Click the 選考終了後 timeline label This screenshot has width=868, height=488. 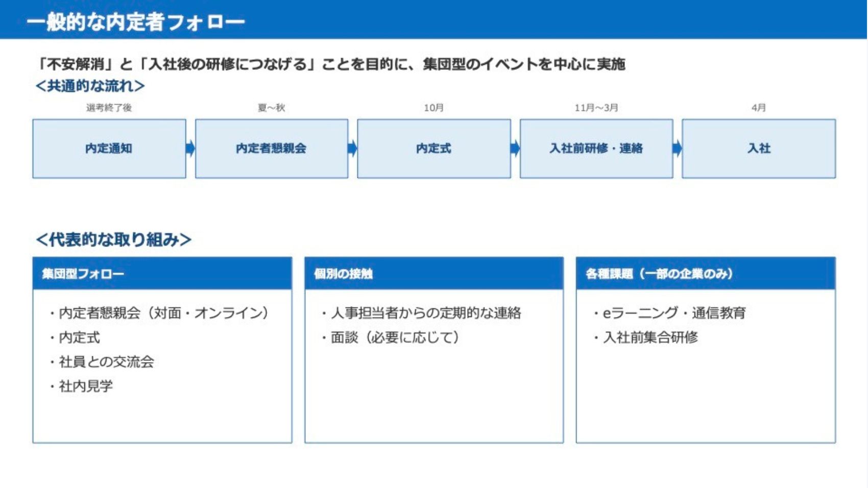[109, 108]
